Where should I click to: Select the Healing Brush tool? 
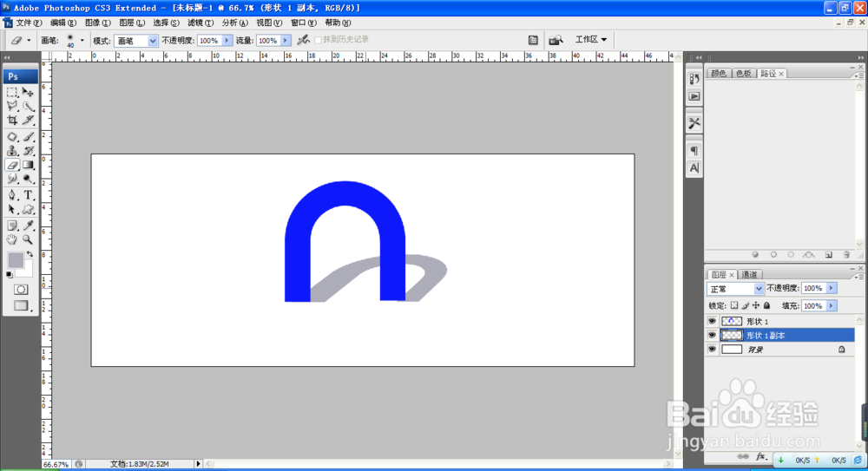[12, 137]
